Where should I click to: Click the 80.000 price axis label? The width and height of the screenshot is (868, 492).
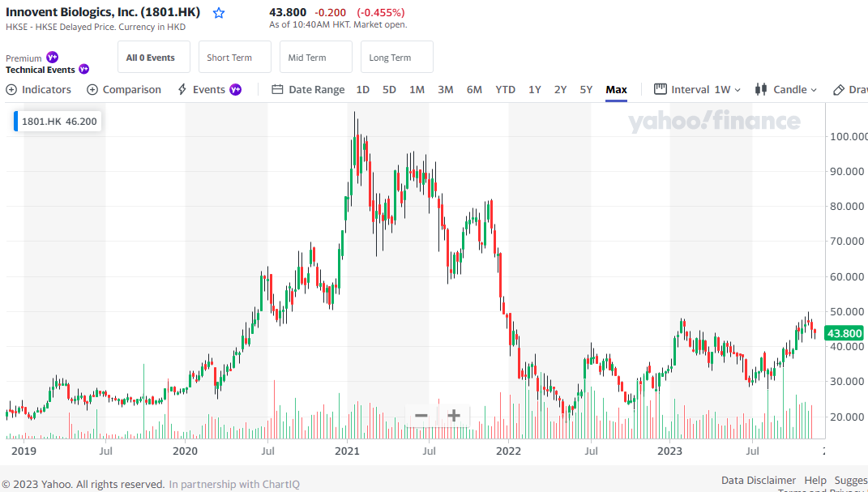point(846,207)
